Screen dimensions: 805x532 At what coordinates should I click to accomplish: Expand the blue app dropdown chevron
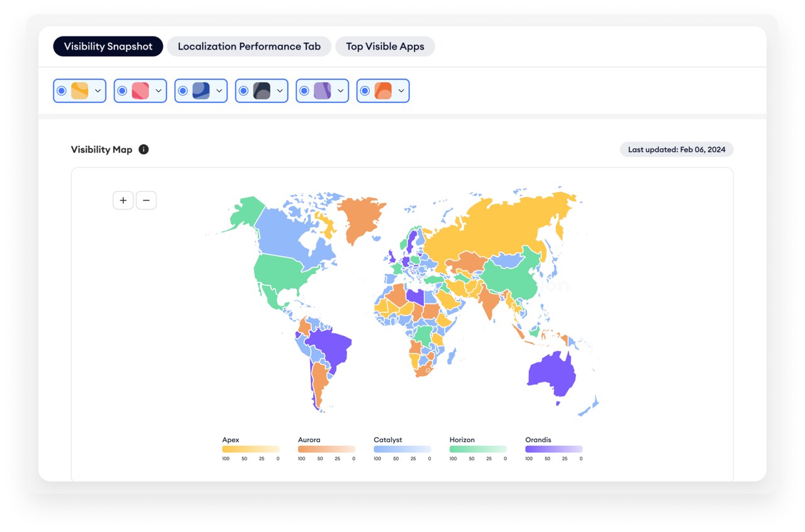219,91
